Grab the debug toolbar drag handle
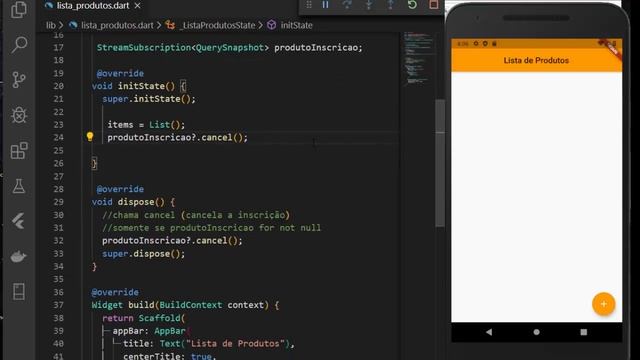Image resolution: width=640 pixels, height=360 pixels. pos(309,5)
